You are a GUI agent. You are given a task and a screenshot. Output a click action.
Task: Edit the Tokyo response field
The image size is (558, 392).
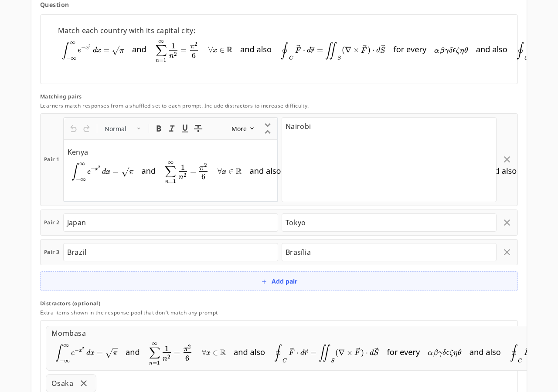tap(389, 223)
